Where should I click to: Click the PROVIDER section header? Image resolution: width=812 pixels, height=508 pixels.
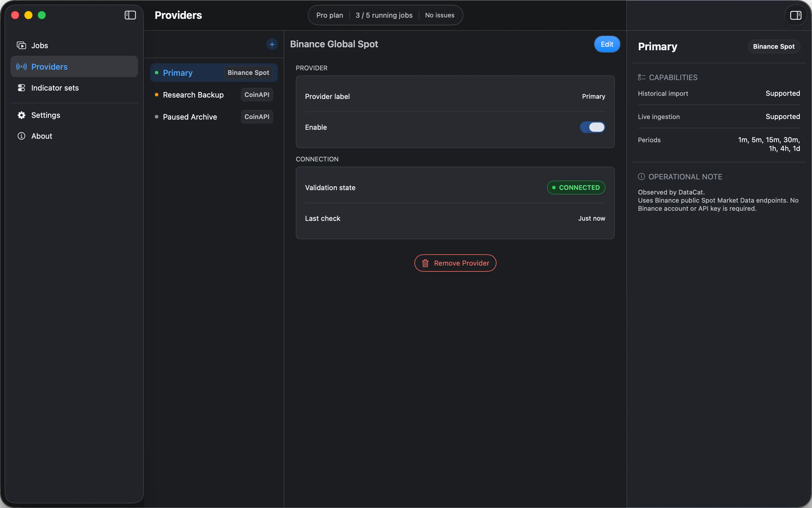311,68
